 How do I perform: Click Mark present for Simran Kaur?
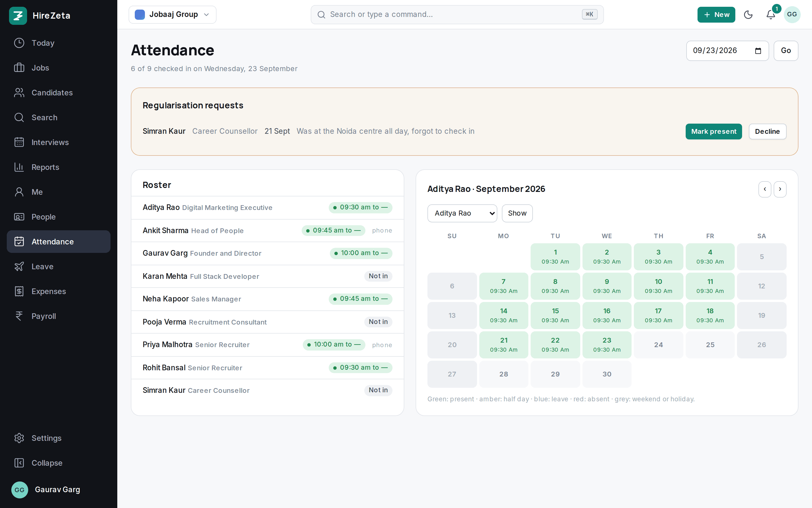[x=714, y=131]
